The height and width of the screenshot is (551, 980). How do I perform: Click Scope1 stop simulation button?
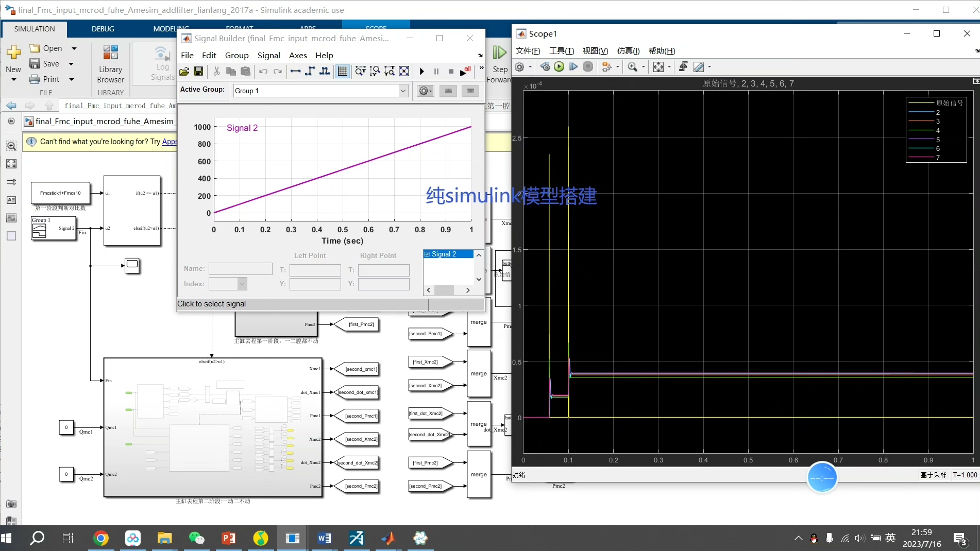point(588,67)
